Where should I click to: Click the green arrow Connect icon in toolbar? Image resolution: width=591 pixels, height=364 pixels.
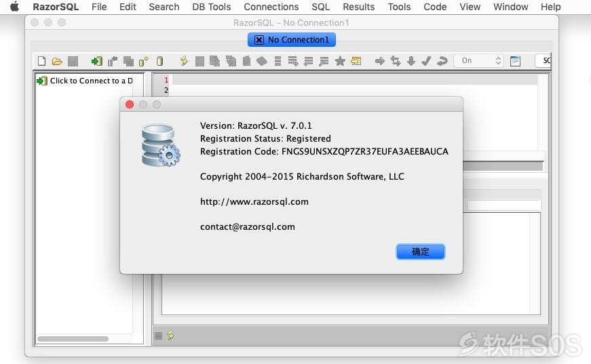(x=97, y=60)
